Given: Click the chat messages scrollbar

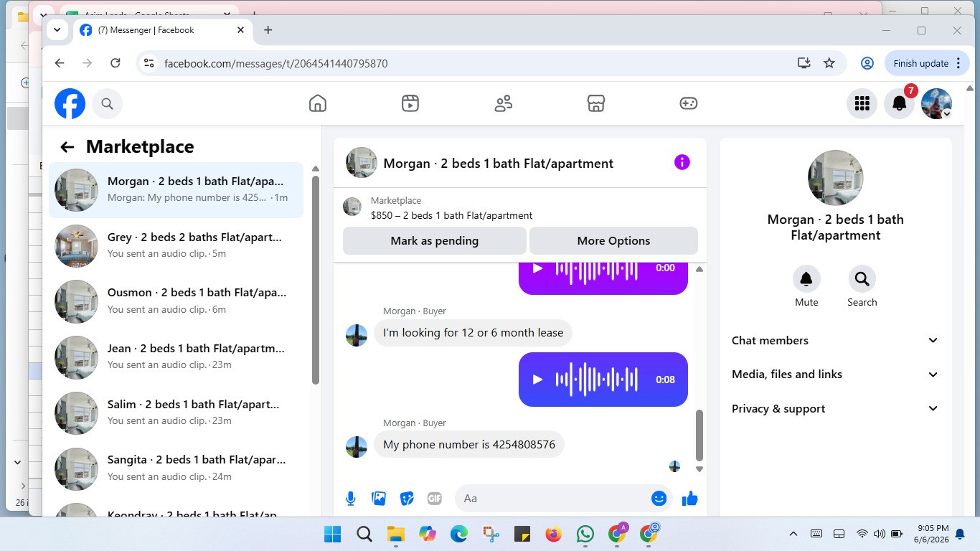Looking at the screenshot, I should (x=699, y=435).
